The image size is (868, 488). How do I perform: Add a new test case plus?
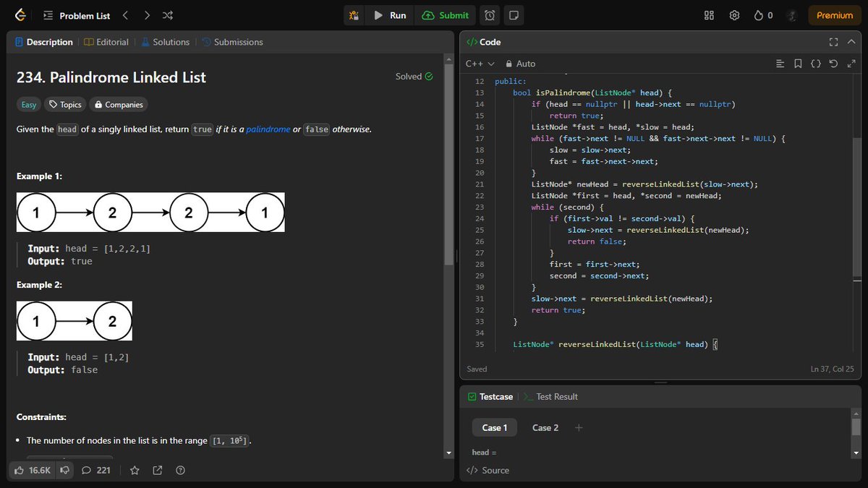click(x=579, y=427)
